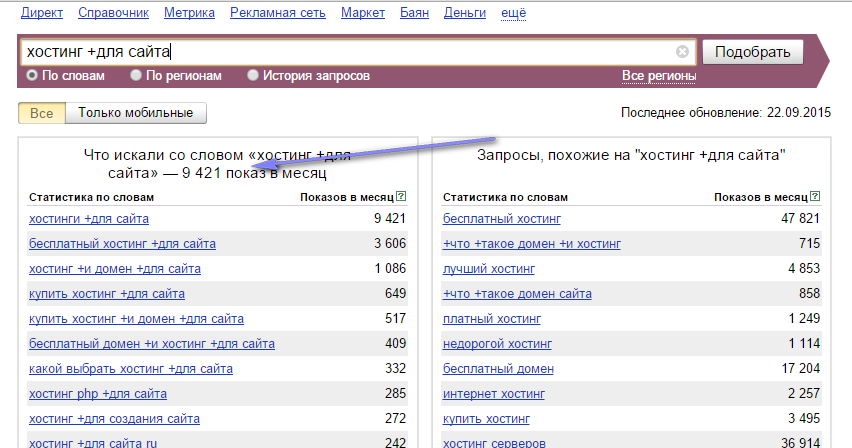Open the 'Деньги' link
Image resolution: width=852 pixels, height=448 pixels.
465,13
